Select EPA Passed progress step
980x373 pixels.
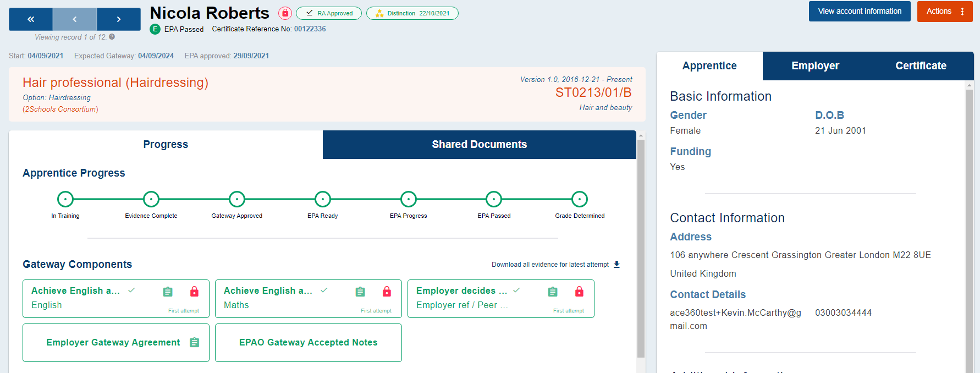[x=494, y=199]
